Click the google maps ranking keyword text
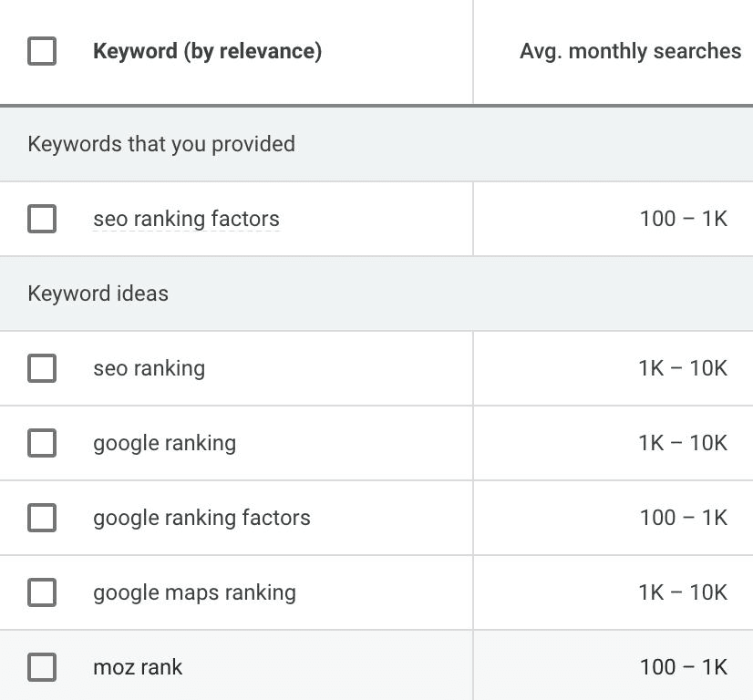The height and width of the screenshot is (700, 753). coord(194,592)
